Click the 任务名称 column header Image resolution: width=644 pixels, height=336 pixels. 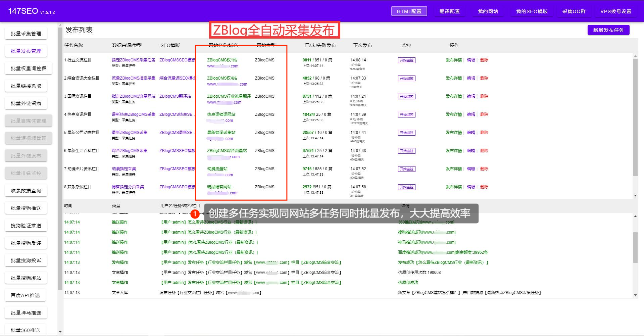(x=73, y=45)
